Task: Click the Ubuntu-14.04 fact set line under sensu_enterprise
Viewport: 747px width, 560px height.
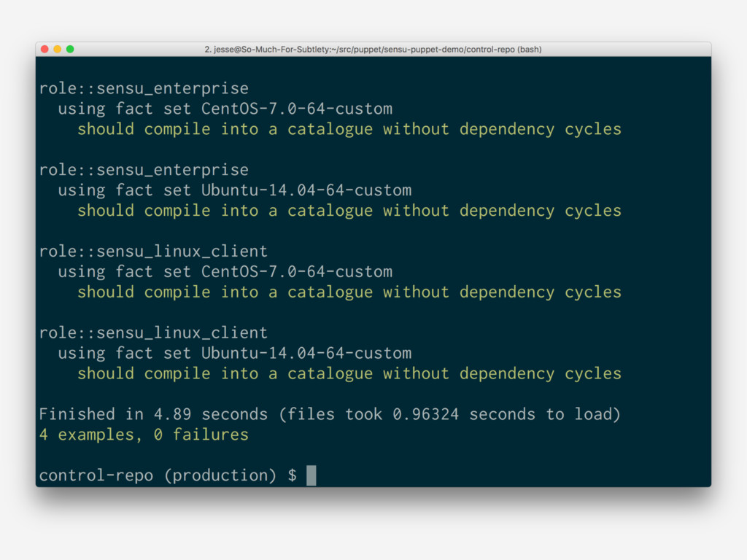Action: [x=235, y=190]
